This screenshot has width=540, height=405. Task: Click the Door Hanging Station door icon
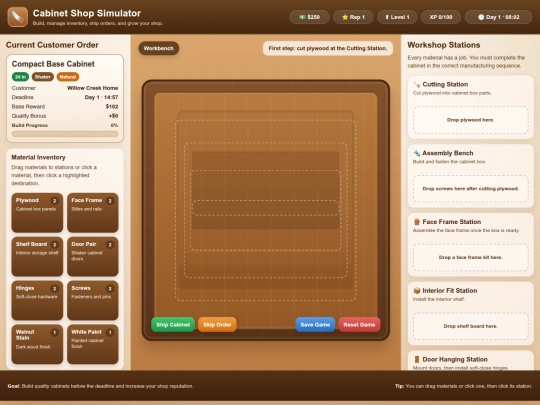417,360
